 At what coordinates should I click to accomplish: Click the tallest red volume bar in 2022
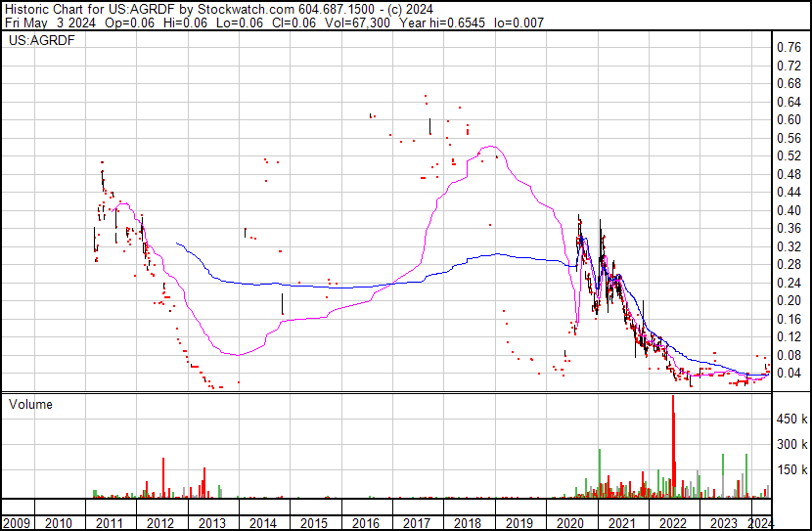click(x=673, y=447)
